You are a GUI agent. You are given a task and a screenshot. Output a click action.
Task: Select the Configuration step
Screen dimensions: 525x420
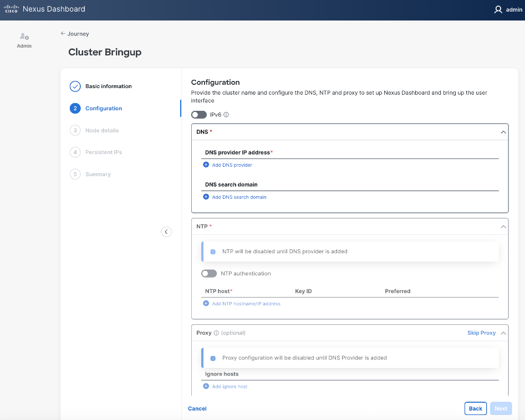coord(104,109)
